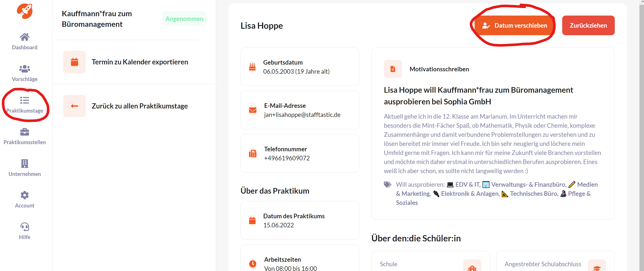Image resolution: width=644 pixels, height=271 pixels.
Task: Open the Account menu label
Action: 24,205
